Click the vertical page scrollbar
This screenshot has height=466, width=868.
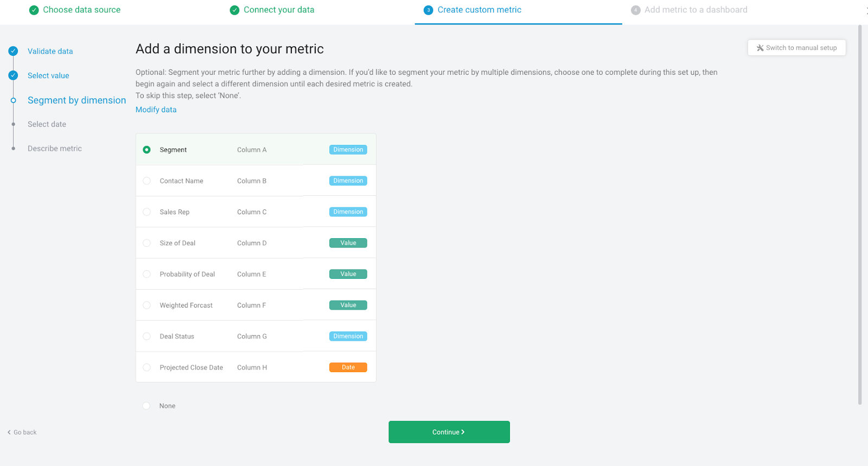pyautogui.click(x=859, y=217)
